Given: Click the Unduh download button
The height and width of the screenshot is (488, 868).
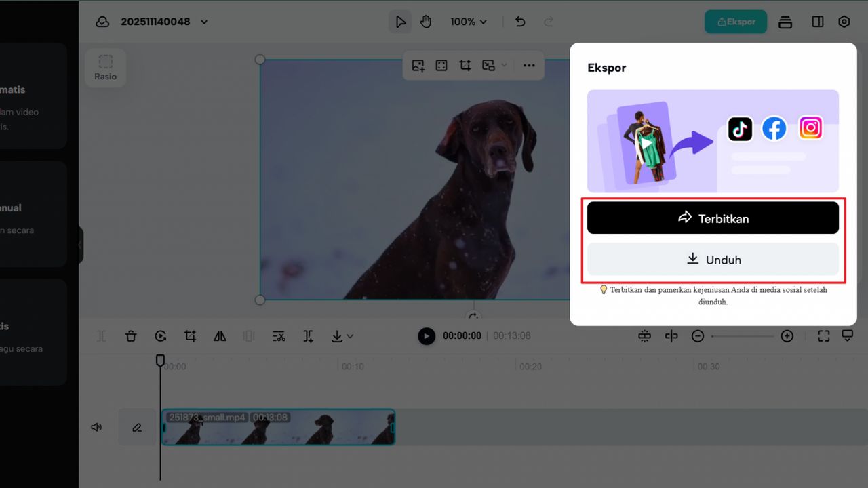Looking at the screenshot, I should tap(713, 260).
